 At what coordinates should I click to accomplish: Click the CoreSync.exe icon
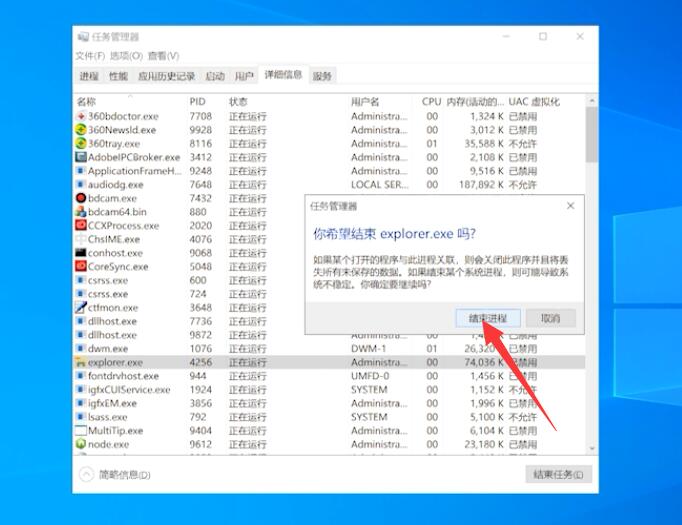click(x=81, y=266)
